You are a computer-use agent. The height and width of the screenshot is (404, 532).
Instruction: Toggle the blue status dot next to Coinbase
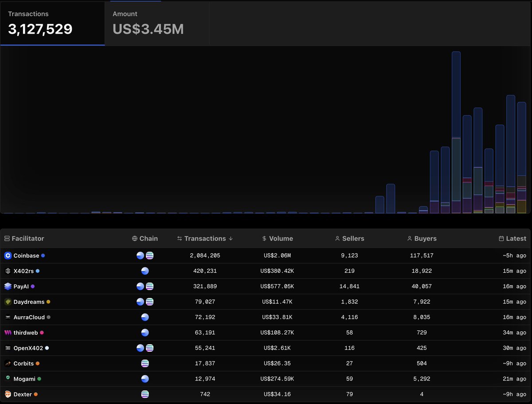pyautogui.click(x=43, y=255)
